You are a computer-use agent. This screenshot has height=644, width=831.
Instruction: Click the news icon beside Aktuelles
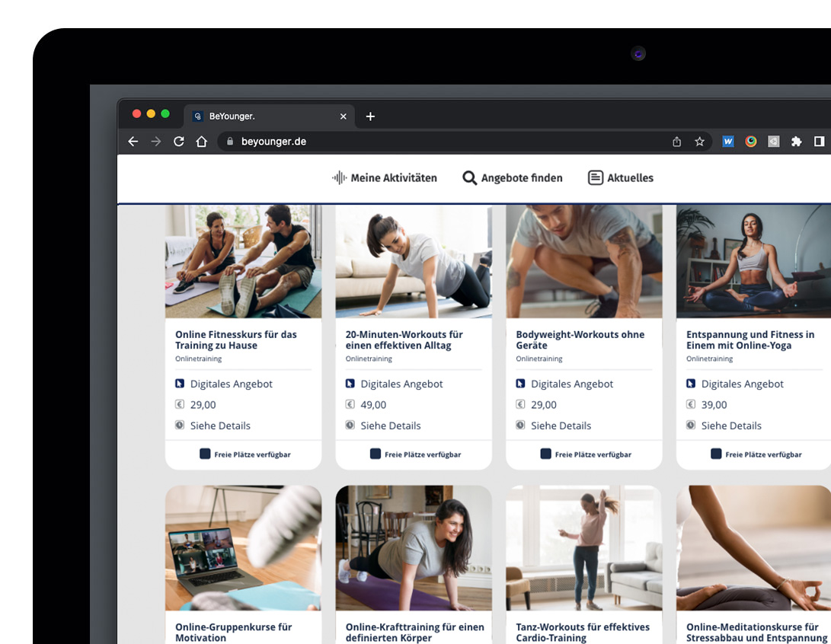596,178
